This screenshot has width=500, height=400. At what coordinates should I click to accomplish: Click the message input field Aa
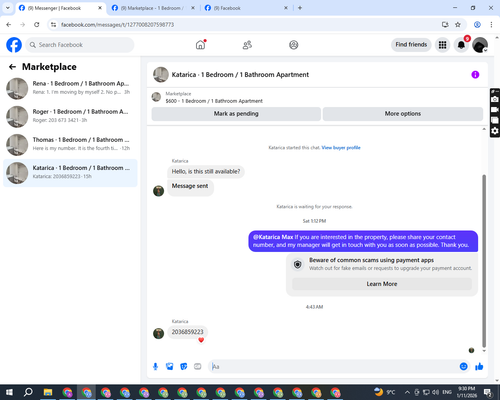click(333, 367)
